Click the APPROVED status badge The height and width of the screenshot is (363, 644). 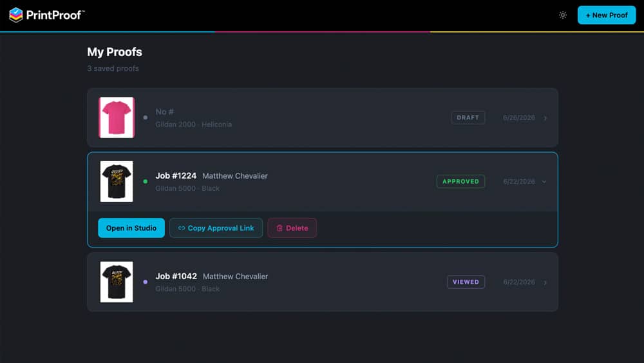[461, 181]
